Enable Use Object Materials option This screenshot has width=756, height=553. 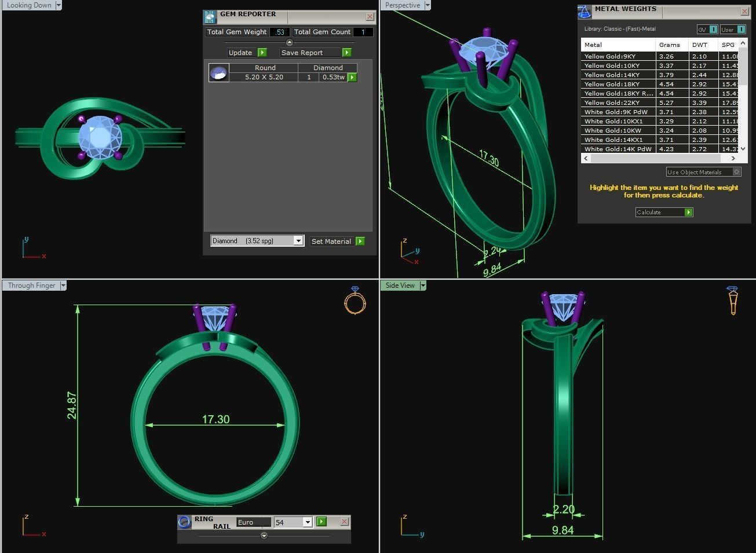pos(703,172)
